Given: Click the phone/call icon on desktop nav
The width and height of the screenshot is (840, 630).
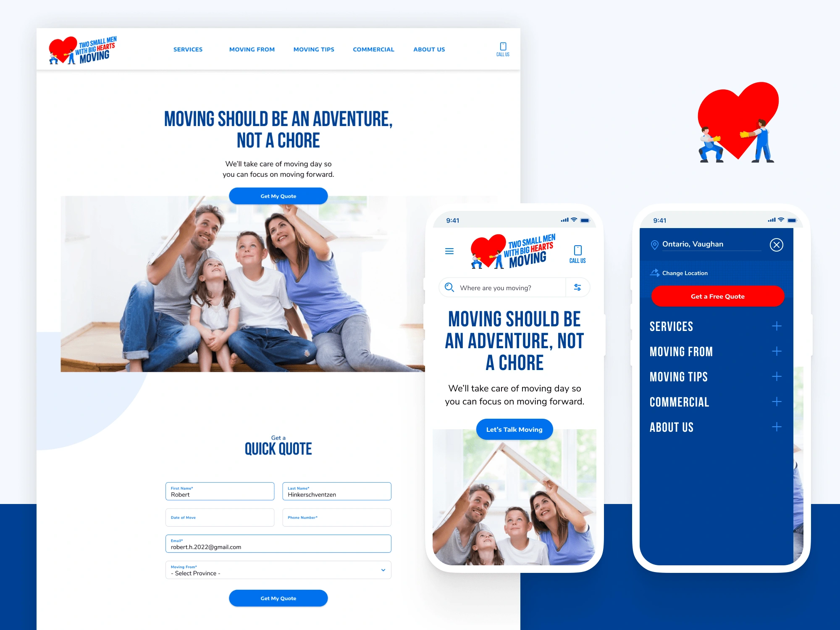Looking at the screenshot, I should click(503, 47).
